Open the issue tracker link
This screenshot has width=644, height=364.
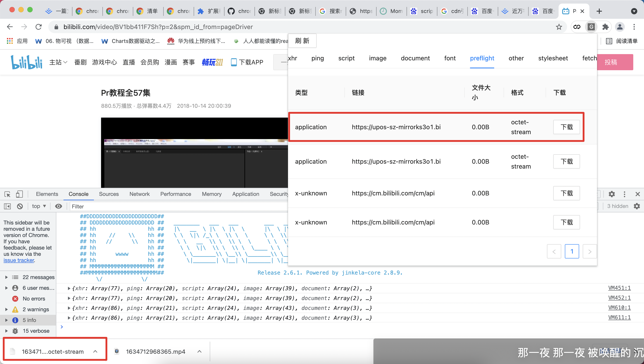point(19,260)
